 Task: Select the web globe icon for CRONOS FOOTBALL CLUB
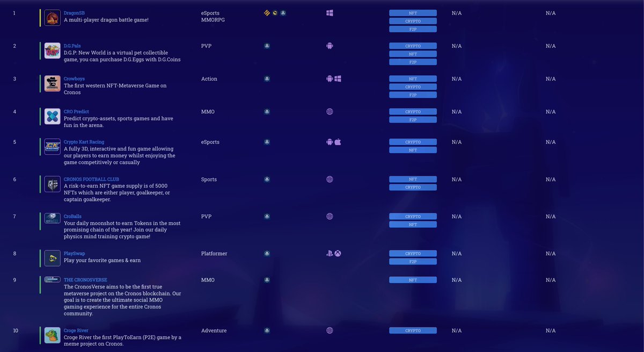(330, 179)
